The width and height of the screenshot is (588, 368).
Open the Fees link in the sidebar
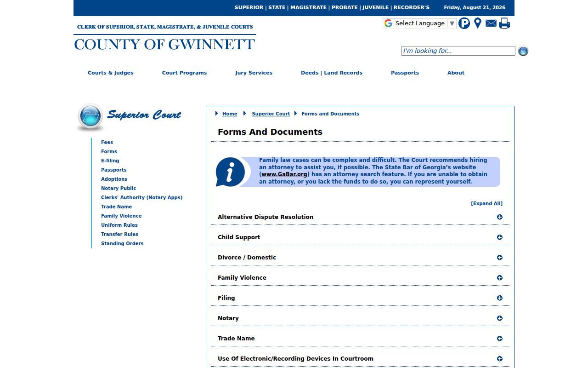[107, 142]
